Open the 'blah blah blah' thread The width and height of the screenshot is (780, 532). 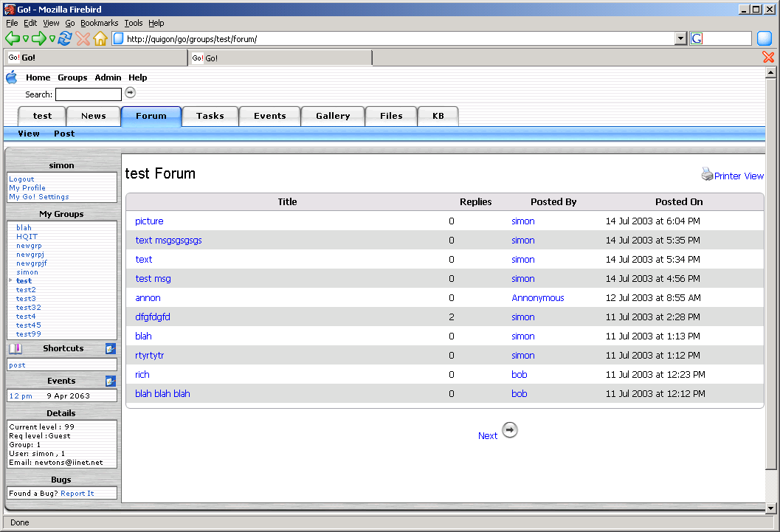(x=162, y=394)
